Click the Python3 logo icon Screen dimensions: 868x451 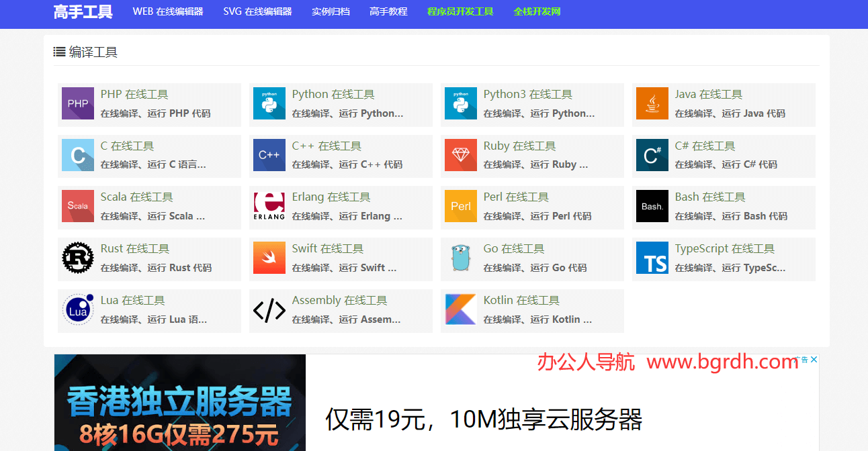pyautogui.click(x=461, y=103)
